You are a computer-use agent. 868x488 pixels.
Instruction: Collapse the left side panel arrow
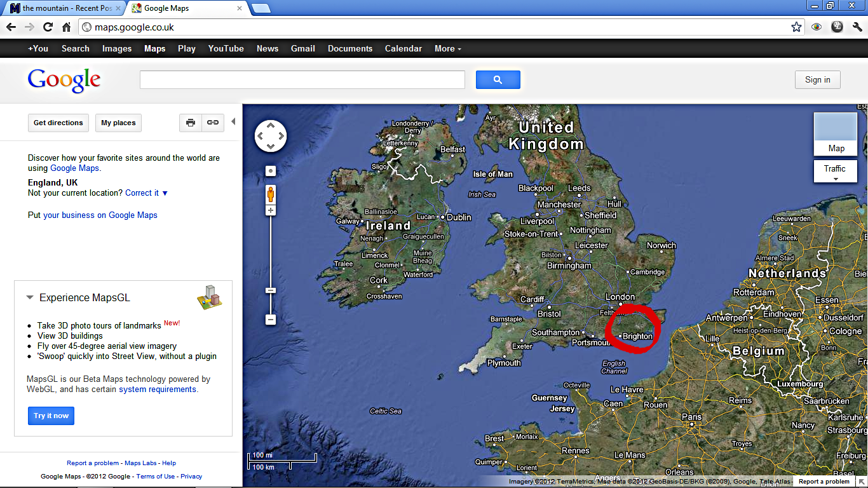[233, 121]
